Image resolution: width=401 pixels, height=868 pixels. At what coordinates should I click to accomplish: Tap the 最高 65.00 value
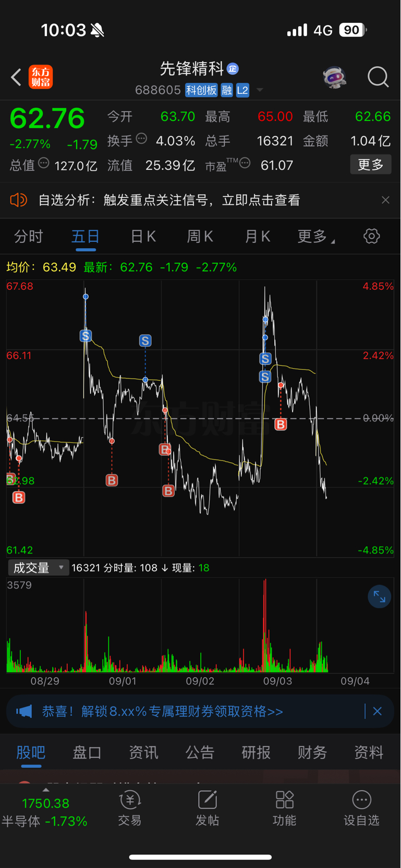(275, 116)
